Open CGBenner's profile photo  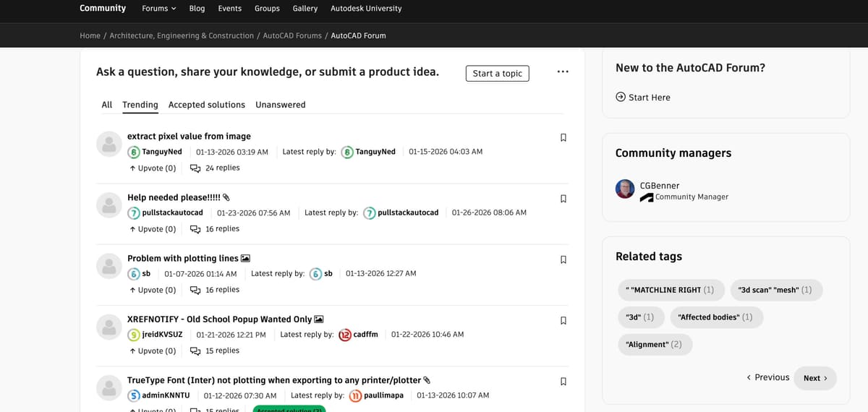(x=625, y=189)
